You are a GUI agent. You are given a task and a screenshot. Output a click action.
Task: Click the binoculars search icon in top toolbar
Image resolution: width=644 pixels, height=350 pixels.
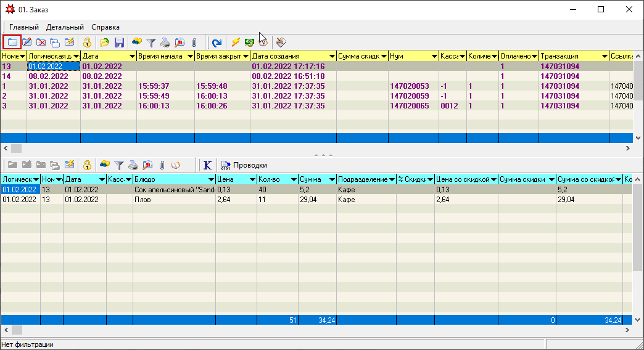pos(138,43)
